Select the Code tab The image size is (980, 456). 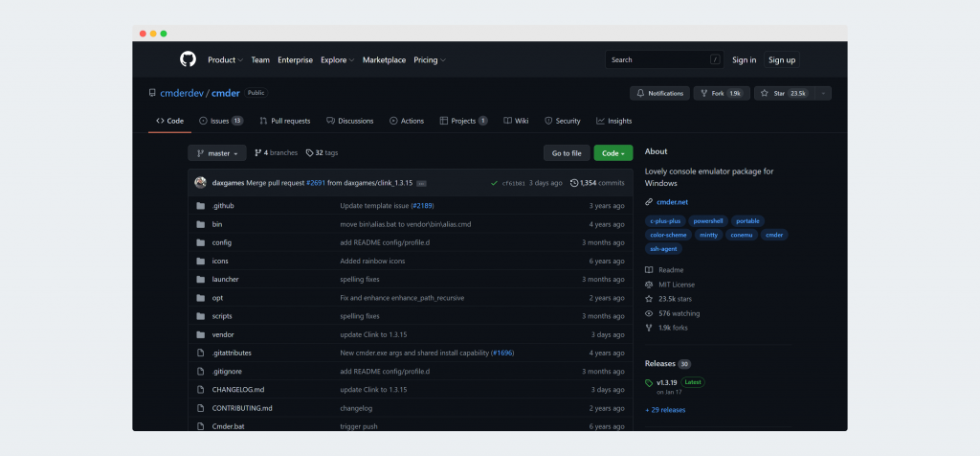pos(170,121)
